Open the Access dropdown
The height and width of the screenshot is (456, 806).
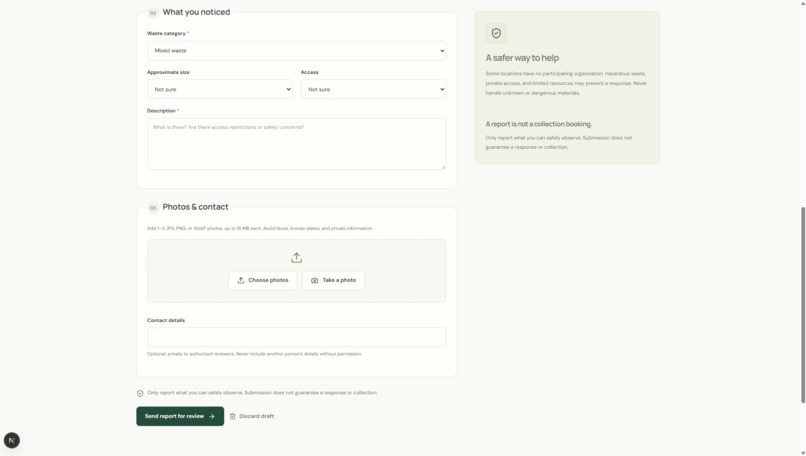tap(373, 89)
